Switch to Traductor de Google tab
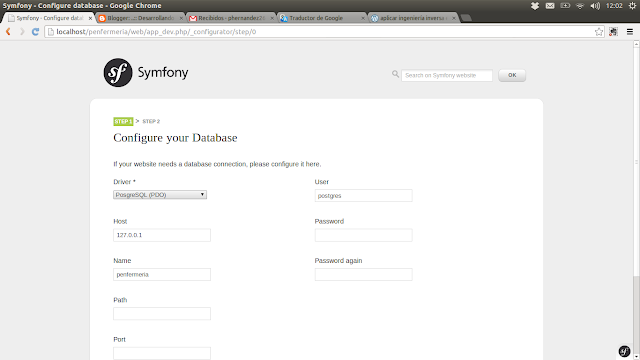Image resolution: width=640 pixels, height=360 pixels. [322, 18]
